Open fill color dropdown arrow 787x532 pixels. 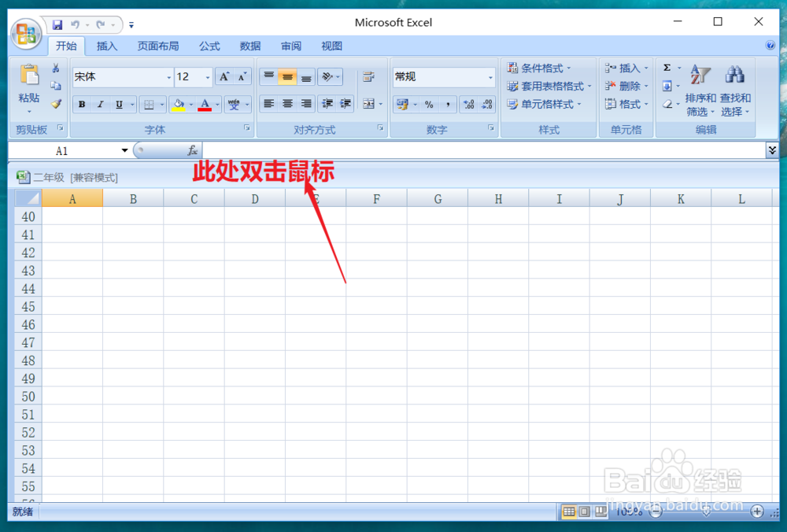pos(190,105)
